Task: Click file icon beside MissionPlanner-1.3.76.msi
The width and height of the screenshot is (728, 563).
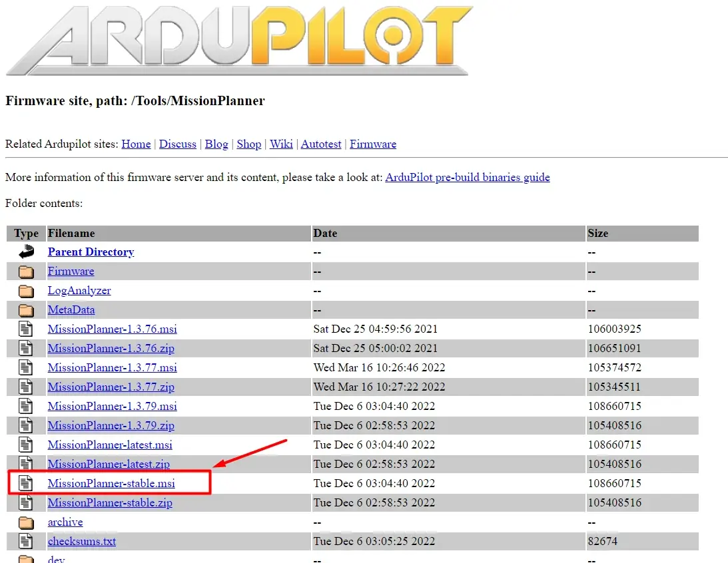Action: pos(25,329)
